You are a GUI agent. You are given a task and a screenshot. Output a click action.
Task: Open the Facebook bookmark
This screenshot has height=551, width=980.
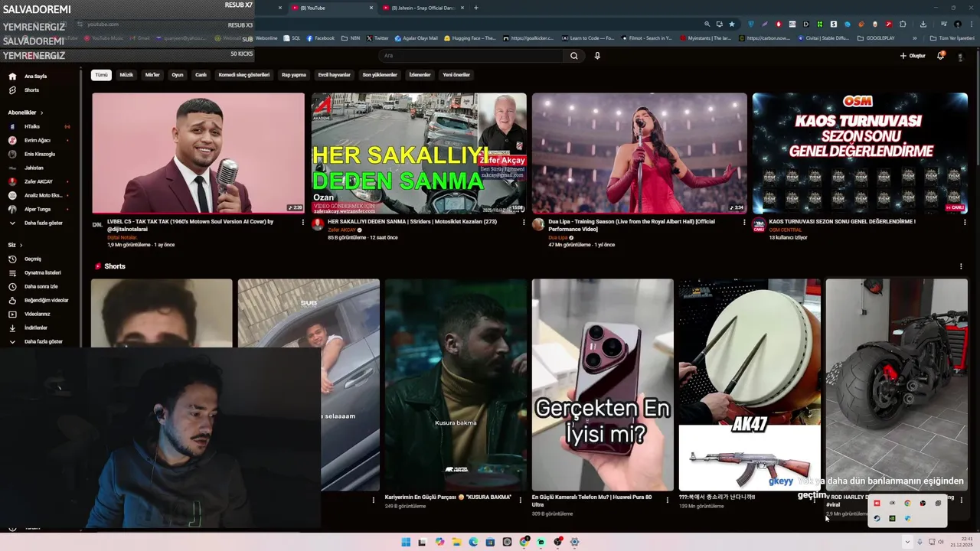coord(321,37)
